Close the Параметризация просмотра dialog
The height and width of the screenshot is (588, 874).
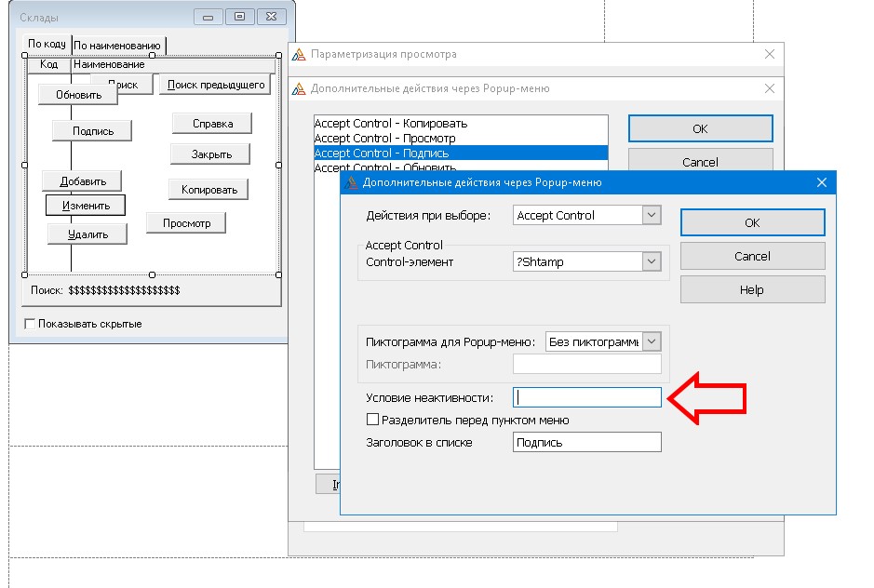click(x=769, y=54)
